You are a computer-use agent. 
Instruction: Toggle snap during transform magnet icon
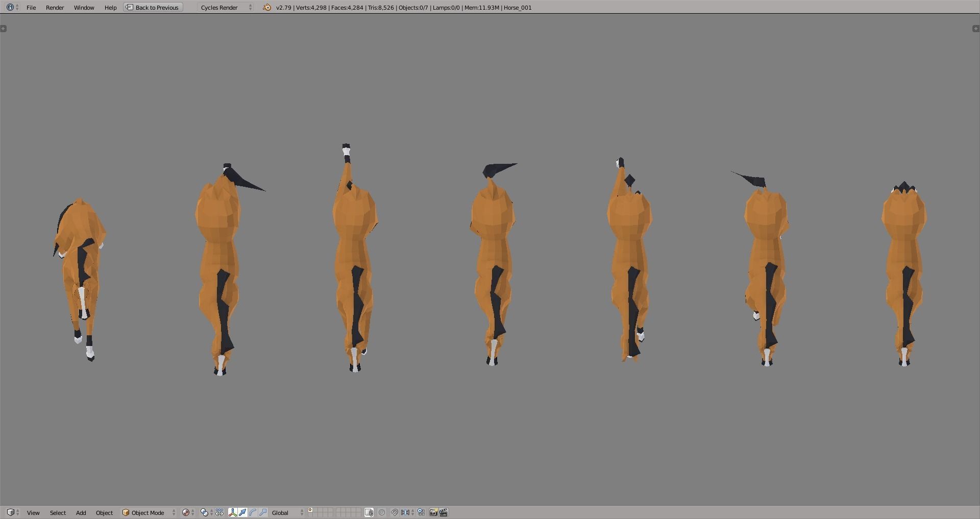pyautogui.click(x=395, y=513)
